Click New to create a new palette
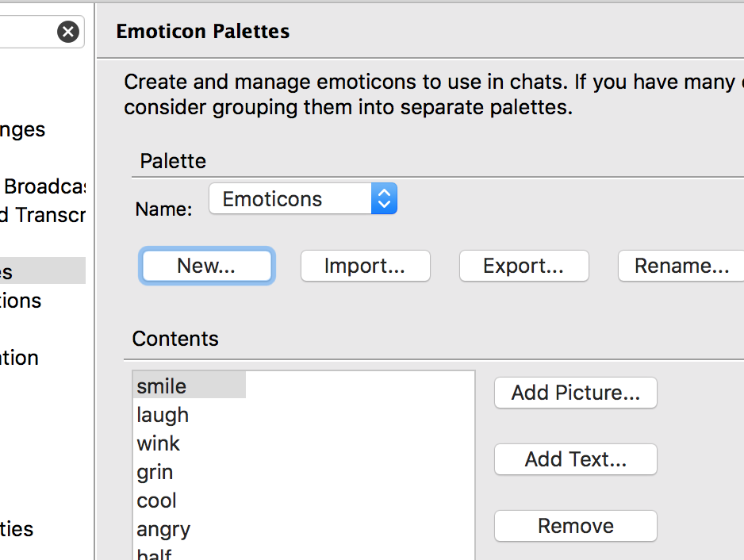744x560 pixels. coord(206,266)
